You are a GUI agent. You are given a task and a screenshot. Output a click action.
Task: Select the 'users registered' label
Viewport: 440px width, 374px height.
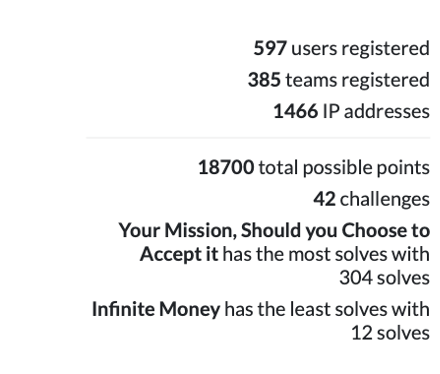360,49
